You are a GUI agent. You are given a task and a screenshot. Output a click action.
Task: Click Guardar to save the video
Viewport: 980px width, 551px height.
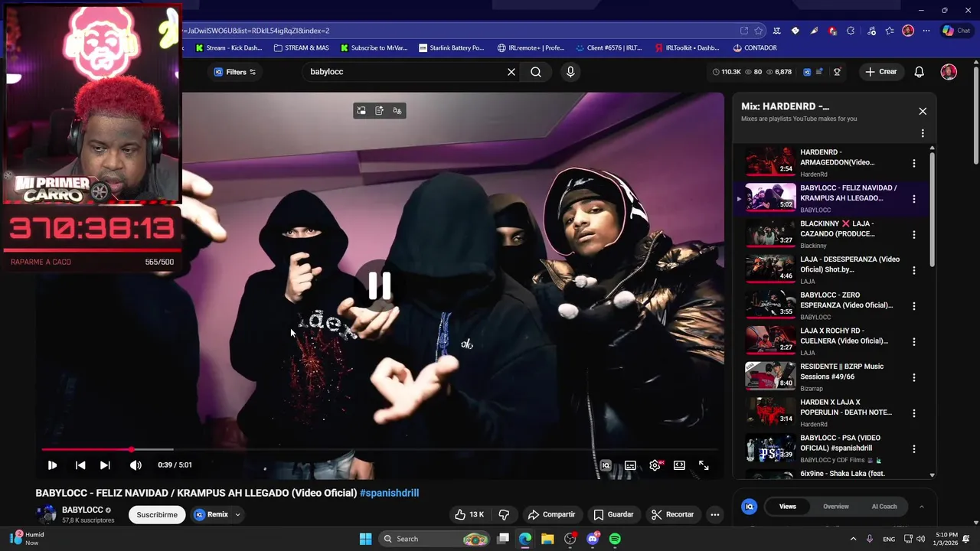pyautogui.click(x=613, y=514)
